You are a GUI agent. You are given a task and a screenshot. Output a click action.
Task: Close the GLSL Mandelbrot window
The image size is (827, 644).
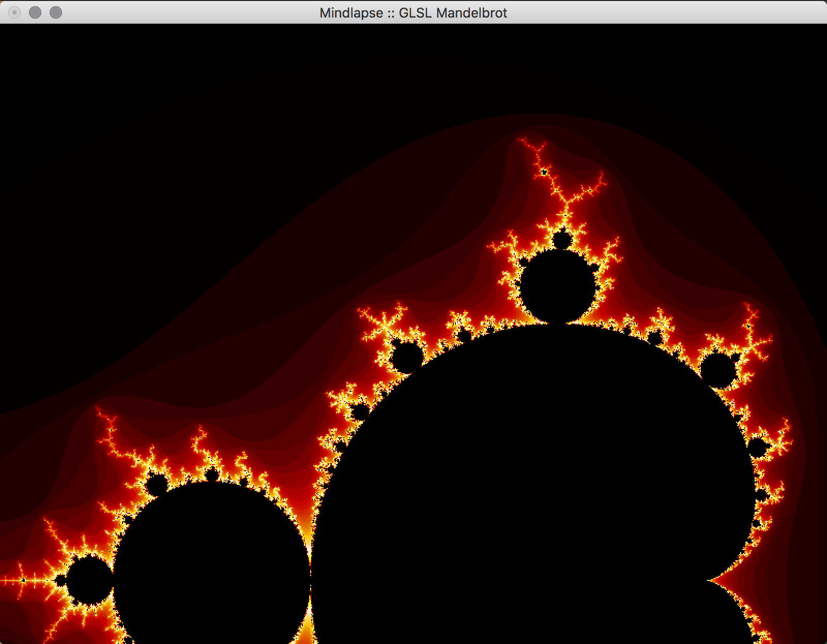14,12
